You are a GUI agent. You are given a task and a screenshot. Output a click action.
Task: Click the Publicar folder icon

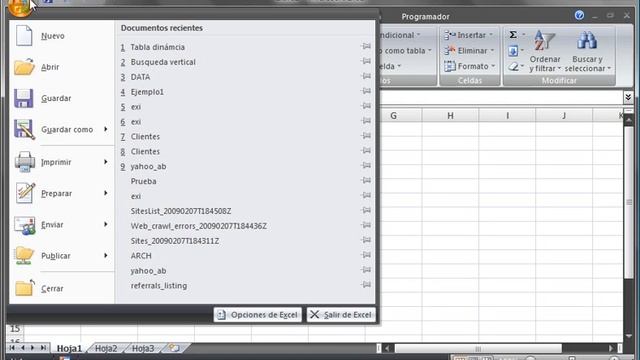pyautogui.click(x=24, y=256)
